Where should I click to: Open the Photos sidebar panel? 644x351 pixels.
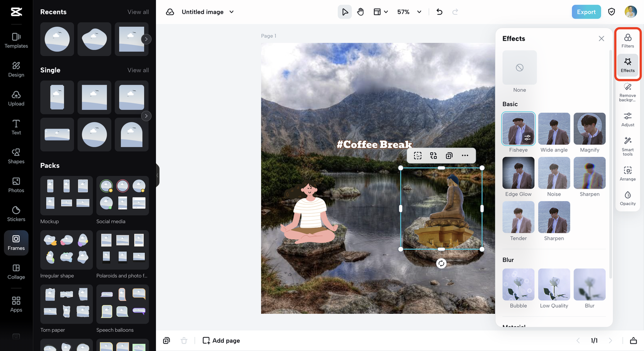(x=16, y=185)
